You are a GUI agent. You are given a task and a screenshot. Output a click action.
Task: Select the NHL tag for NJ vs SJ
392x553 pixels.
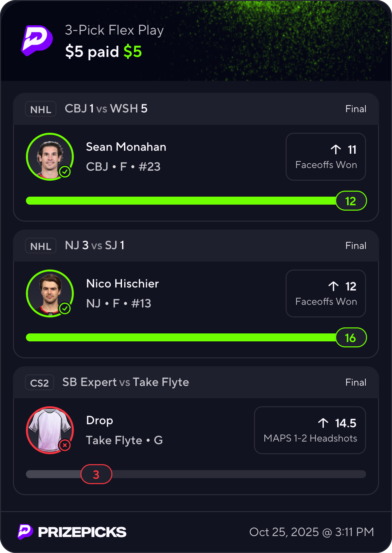(x=41, y=246)
